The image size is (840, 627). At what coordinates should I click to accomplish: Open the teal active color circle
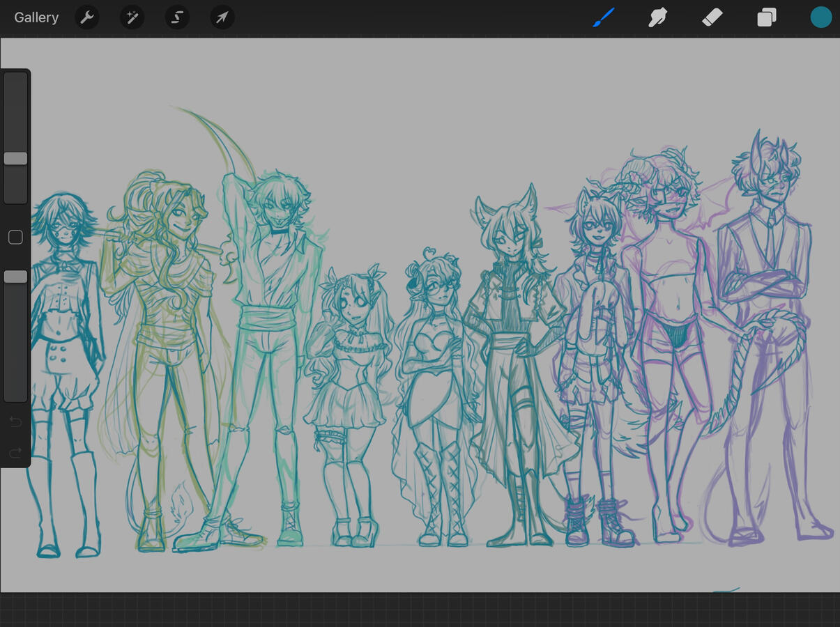tap(820, 17)
